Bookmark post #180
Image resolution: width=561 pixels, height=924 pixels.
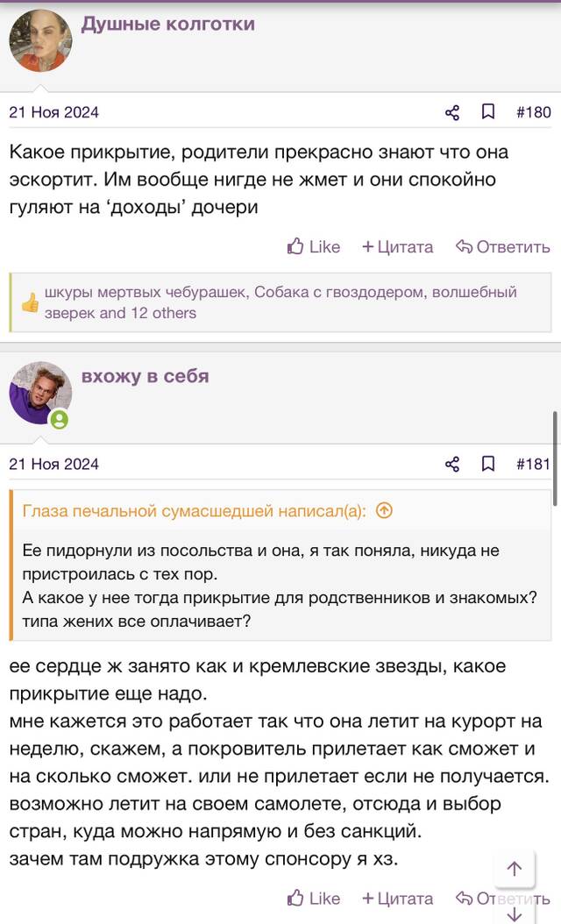coord(488,111)
